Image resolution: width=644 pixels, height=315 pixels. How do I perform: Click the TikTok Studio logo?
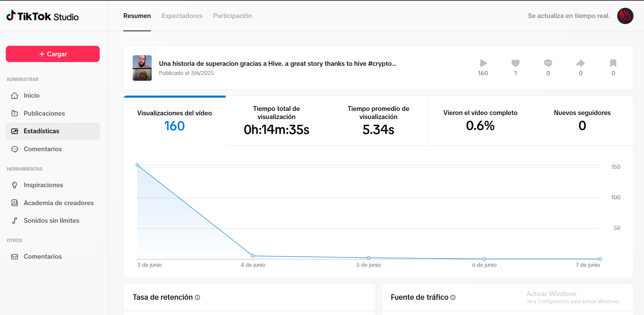coord(42,16)
